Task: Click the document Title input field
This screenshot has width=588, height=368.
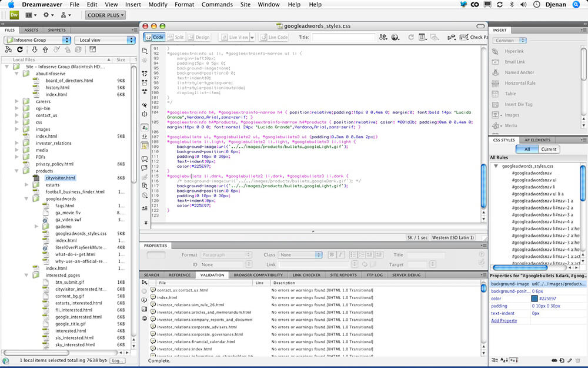Action: click(x=344, y=37)
